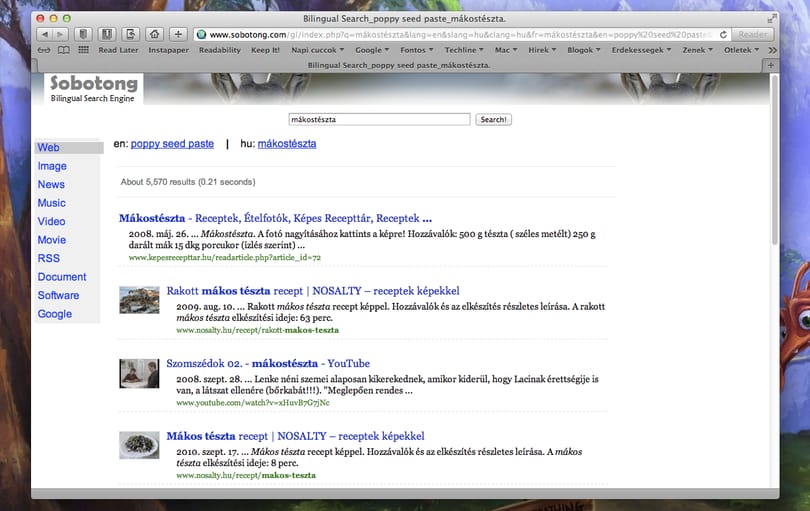Show hidden bookmarks with the double-chevron icon
Image resolution: width=810 pixels, height=511 pixels.
tap(772, 50)
